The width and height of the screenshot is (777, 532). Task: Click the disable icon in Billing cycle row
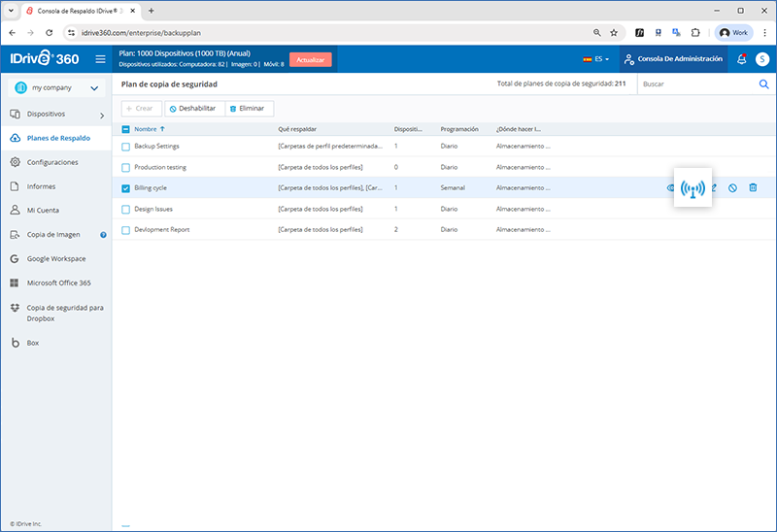point(732,187)
